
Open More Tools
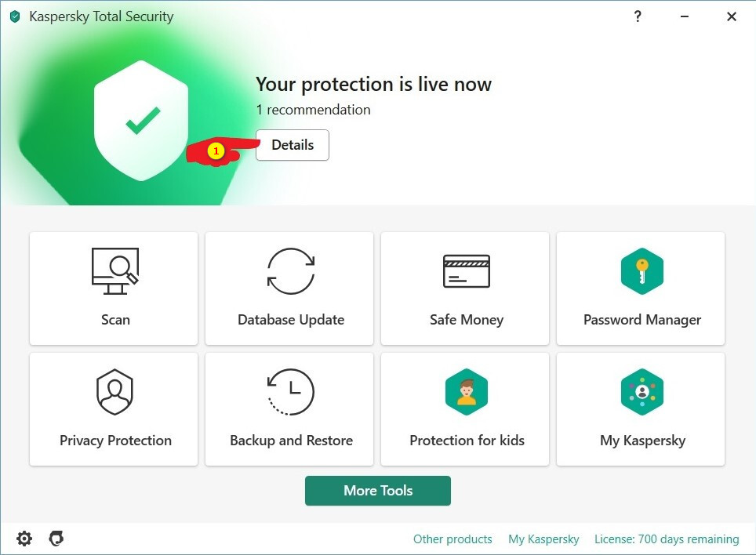(378, 491)
